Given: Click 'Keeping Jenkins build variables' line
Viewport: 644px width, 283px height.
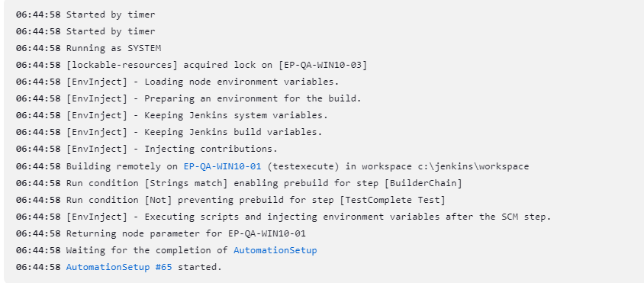Looking at the screenshot, I should click(169, 132).
